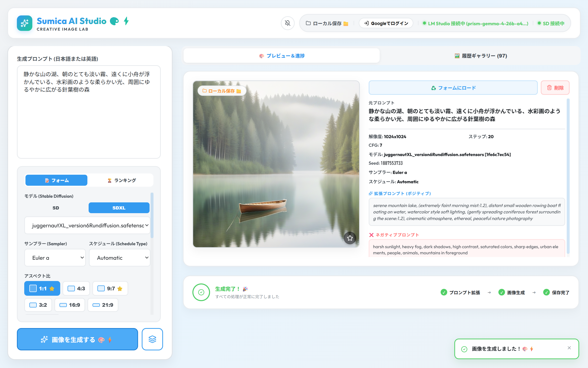Click the Seed value 1887553733
Viewport: 588px width, 368px height.
point(391,163)
